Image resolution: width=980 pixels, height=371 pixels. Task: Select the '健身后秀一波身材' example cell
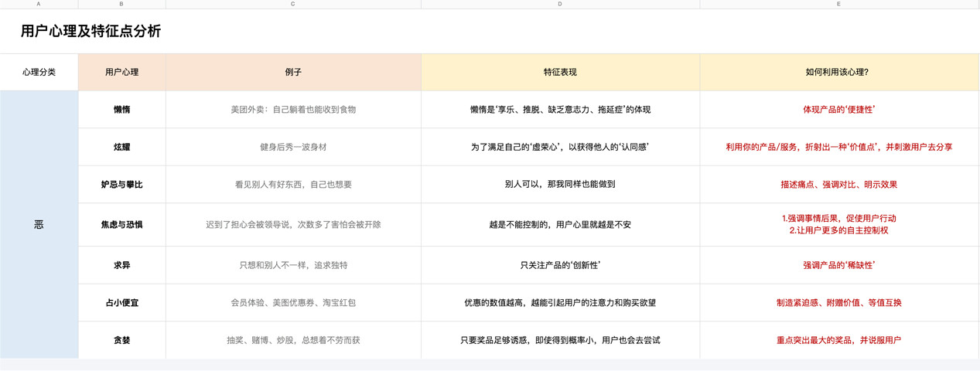coord(292,147)
